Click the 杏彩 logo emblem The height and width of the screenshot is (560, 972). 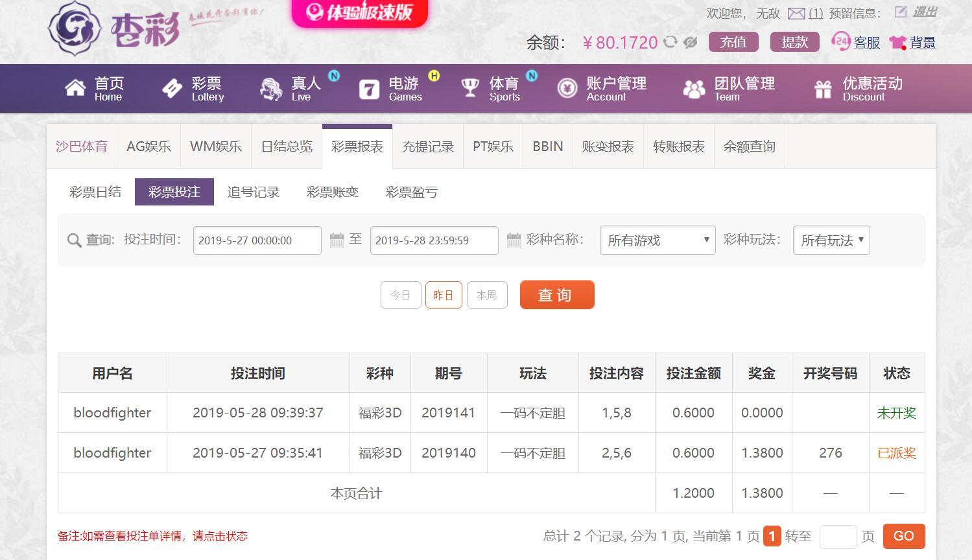point(75,28)
